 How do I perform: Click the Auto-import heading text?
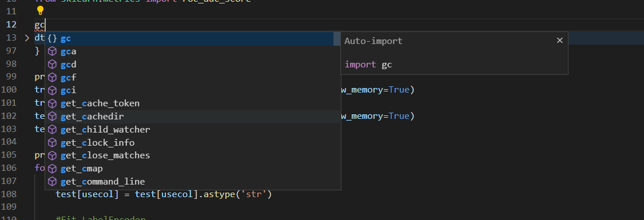pyautogui.click(x=373, y=41)
